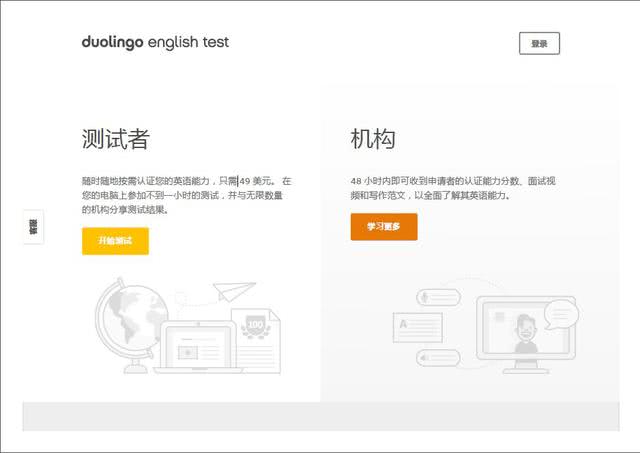Click the speaker pill icon below text card
The width and height of the screenshot is (640, 453).
point(438,358)
